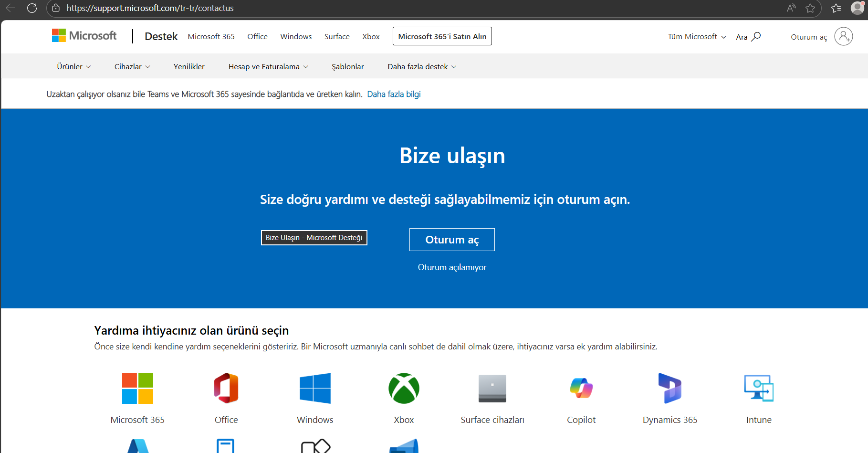The height and width of the screenshot is (453, 868).
Task: Follow the Daha fazla bilgi link
Action: click(x=394, y=94)
